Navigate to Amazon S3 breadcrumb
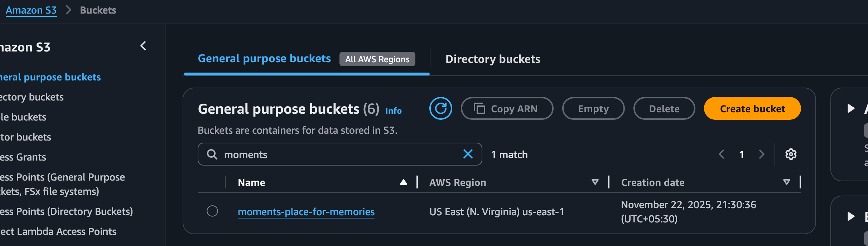The width and height of the screenshot is (868, 246). point(31,10)
